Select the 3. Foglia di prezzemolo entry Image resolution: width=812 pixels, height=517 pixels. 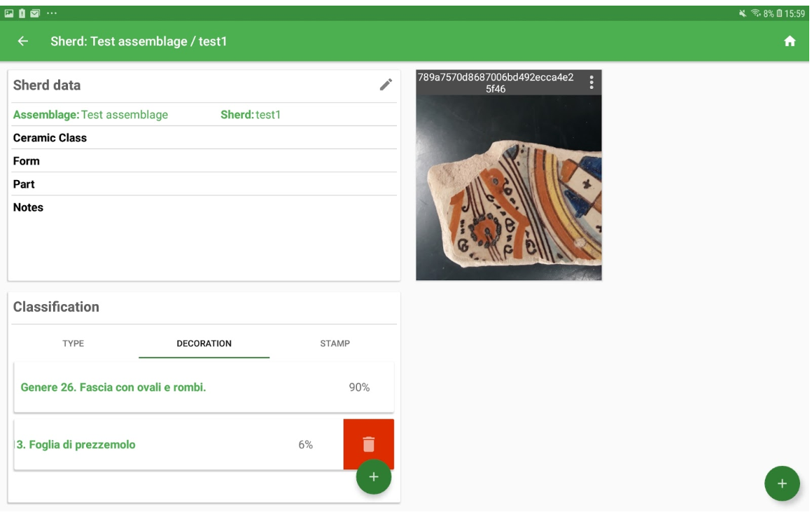pyautogui.click(x=76, y=445)
